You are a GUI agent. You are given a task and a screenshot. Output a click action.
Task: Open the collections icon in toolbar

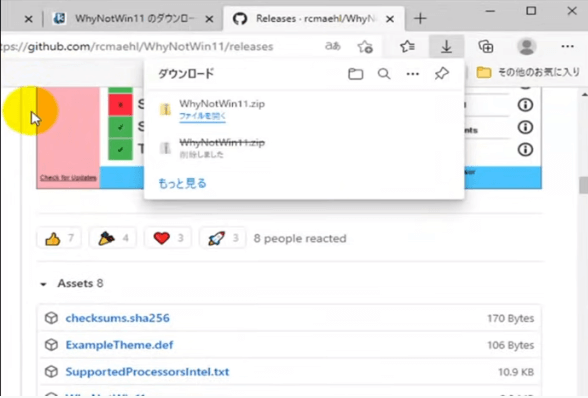[x=486, y=47]
